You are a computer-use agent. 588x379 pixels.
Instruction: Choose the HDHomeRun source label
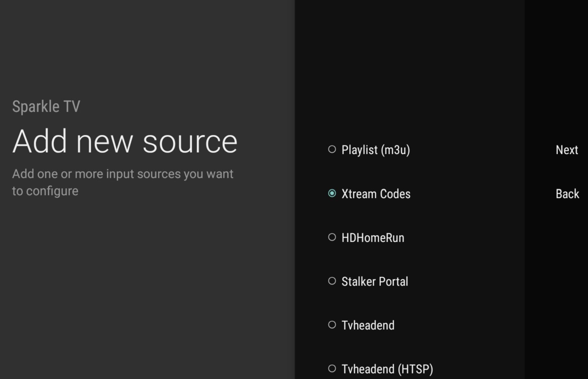(x=373, y=238)
